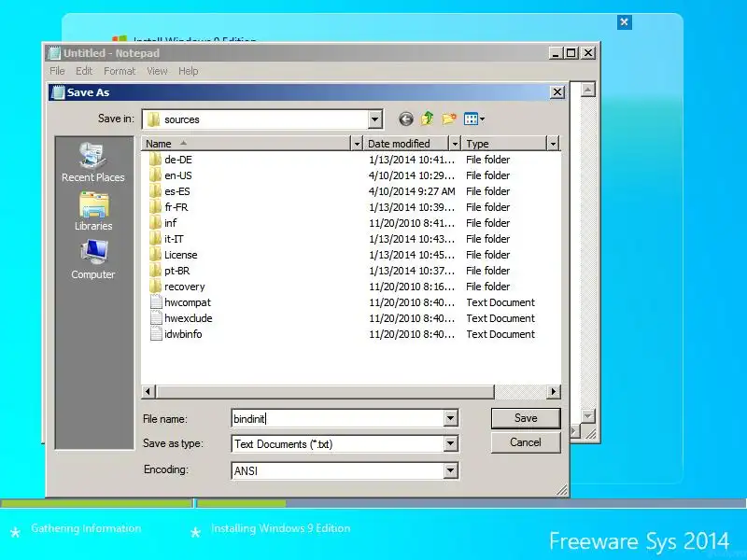This screenshot has height=560, width=747.
Task: Open the View menu icon in toolbar
Action: [474, 119]
